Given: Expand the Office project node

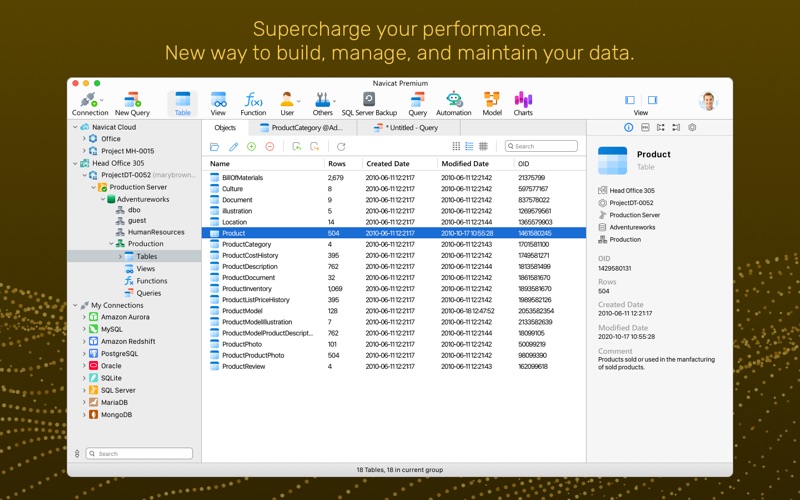Looking at the screenshot, I should point(84,139).
